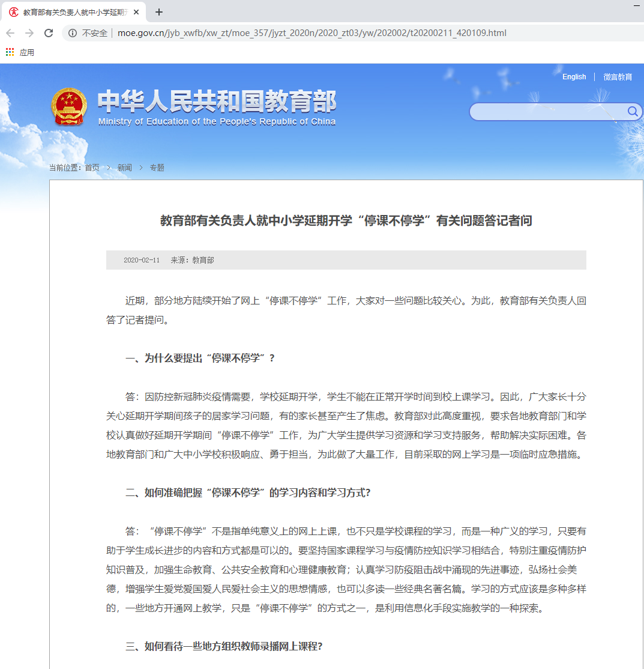Click the source text 来源：教育部
This screenshot has height=669, width=644.
(192, 260)
